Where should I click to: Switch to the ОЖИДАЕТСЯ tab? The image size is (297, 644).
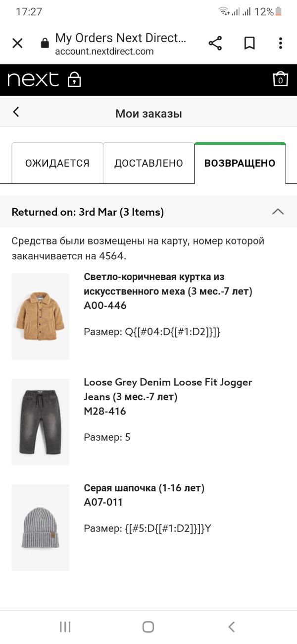[57, 163]
